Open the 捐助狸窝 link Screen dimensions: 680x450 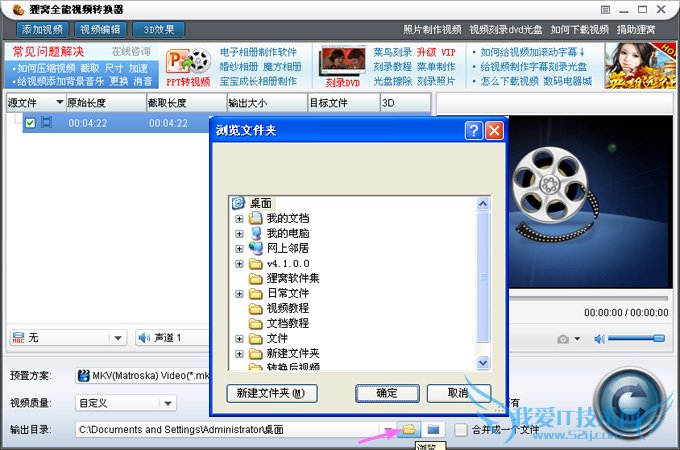pyautogui.click(x=636, y=29)
